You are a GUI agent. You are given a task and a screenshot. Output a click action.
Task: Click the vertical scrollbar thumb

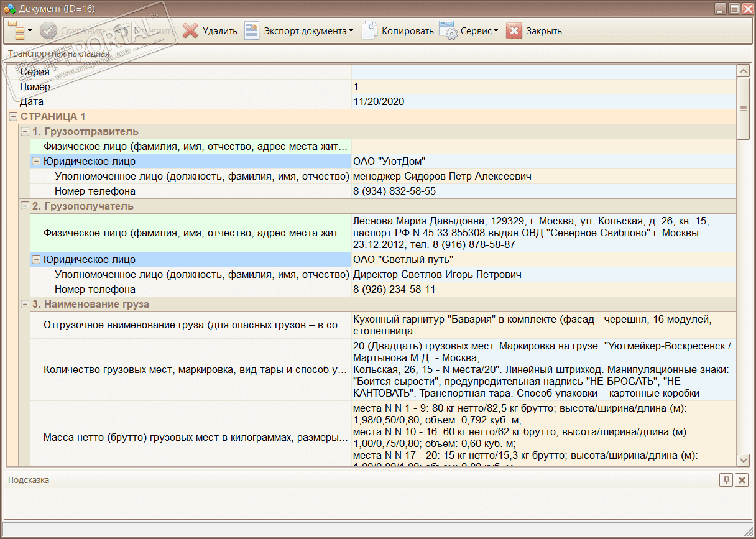[743, 109]
